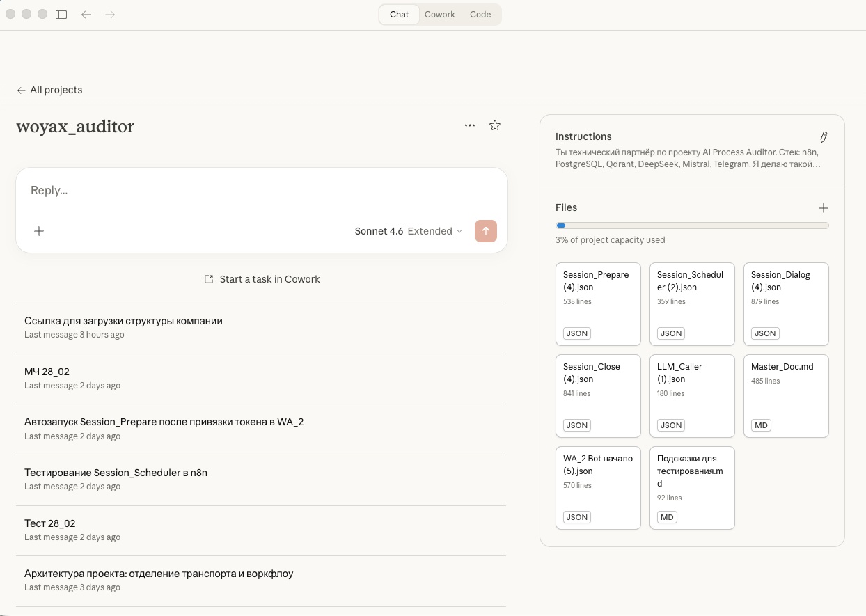The height and width of the screenshot is (616, 866).
Task: Switch to the Cowork tab
Action: coord(439,15)
